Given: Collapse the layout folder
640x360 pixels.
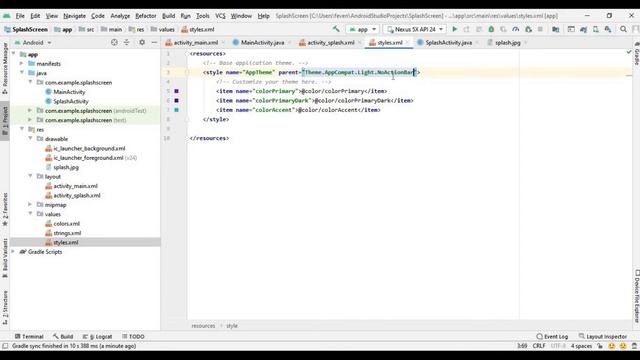Looking at the screenshot, I should 30,176.
